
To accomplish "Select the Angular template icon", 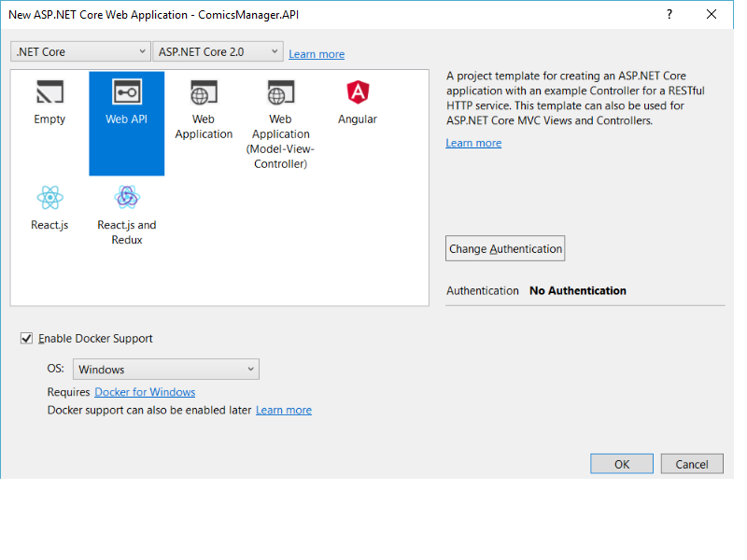I will pos(358,91).
